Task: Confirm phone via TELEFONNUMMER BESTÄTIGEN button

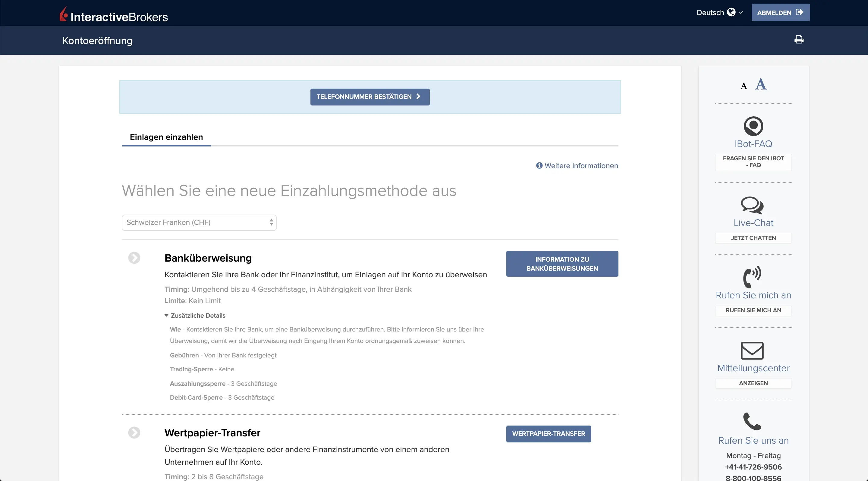Action: pos(370,97)
